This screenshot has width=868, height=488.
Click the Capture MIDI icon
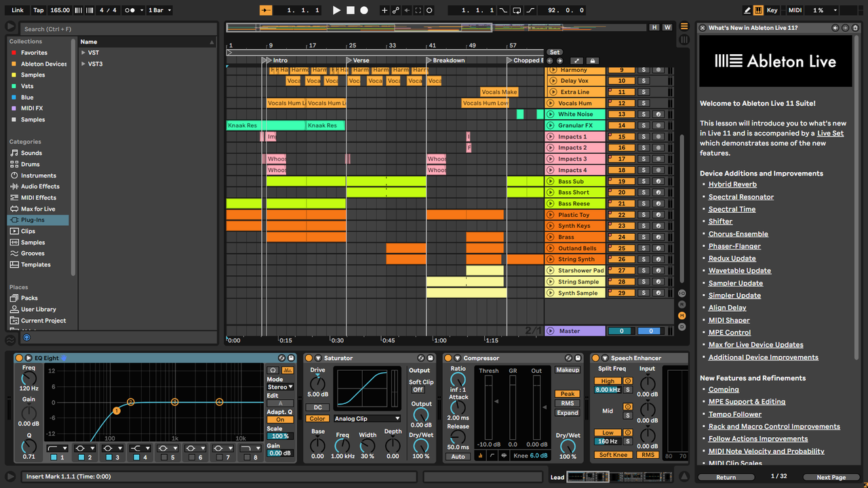tap(418, 10)
